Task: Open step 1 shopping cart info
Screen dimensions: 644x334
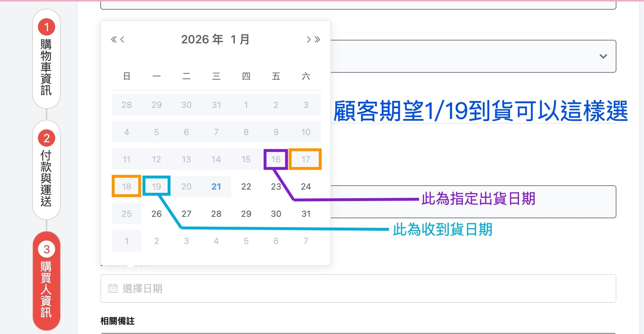Action: click(x=47, y=58)
